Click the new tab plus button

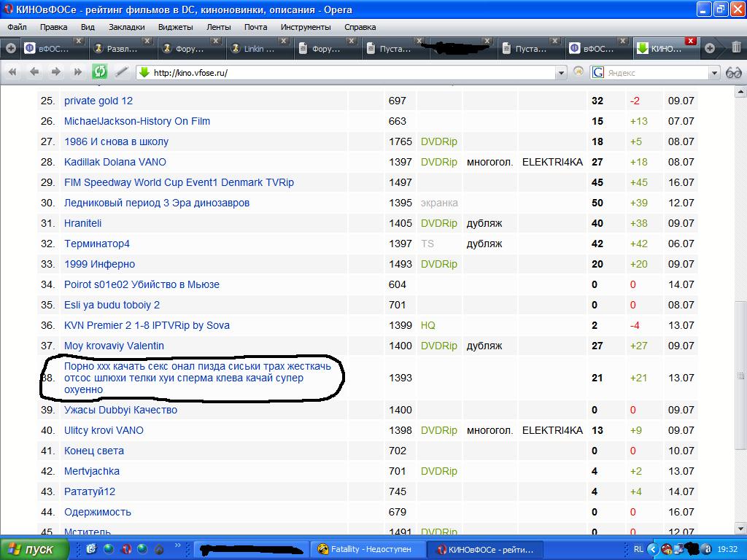[710, 48]
